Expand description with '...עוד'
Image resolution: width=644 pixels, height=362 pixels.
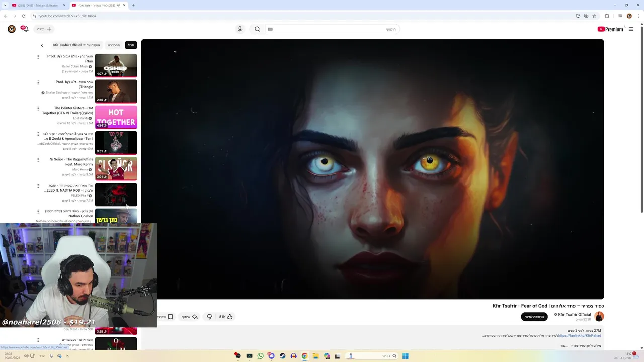pyautogui.click(x=564, y=346)
